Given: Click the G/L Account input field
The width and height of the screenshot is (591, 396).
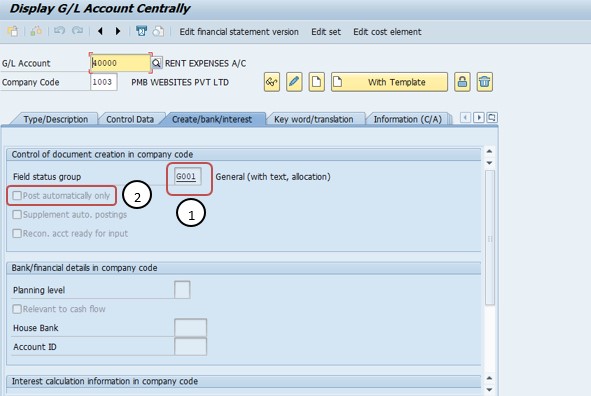Looking at the screenshot, I should tap(120, 63).
